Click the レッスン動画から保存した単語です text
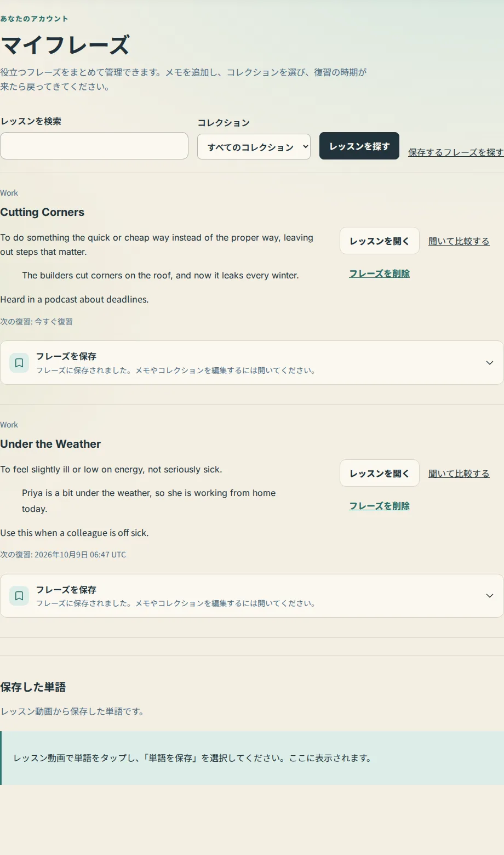 [x=72, y=711]
